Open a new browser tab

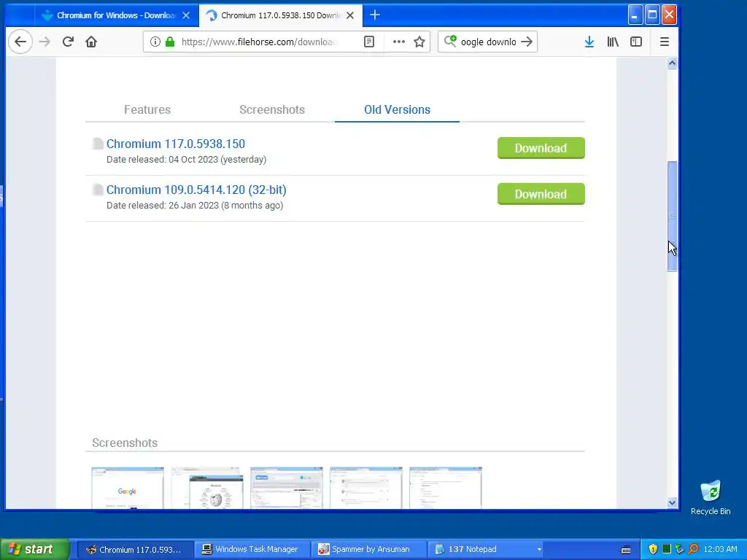(x=375, y=15)
